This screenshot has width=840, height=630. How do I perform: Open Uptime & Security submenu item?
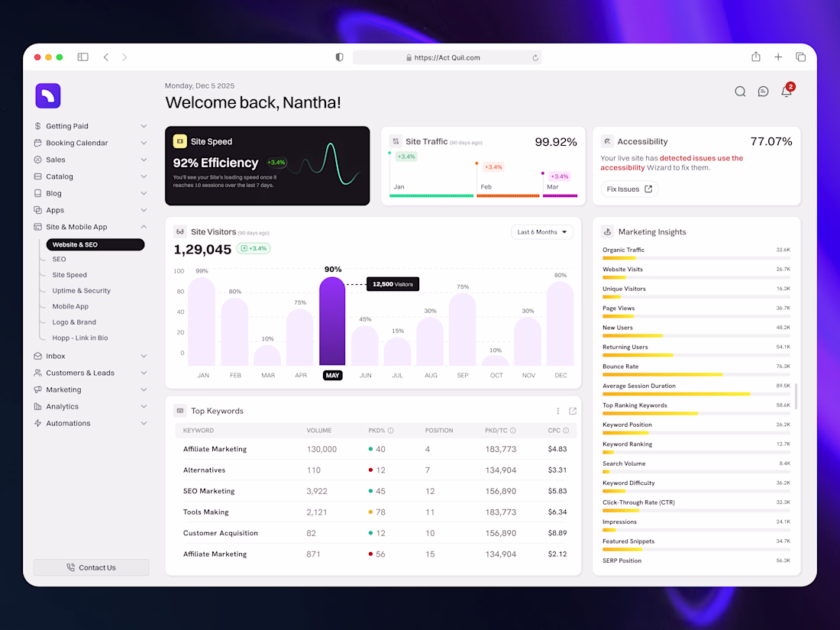(x=82, y=290)
